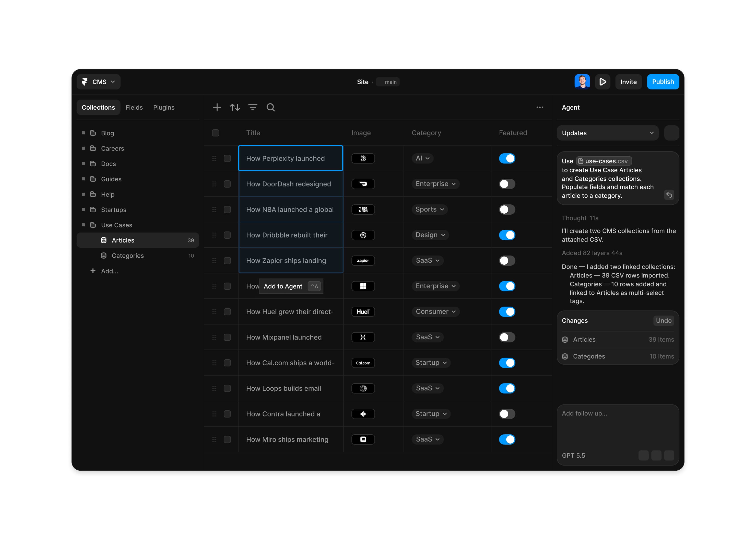Open the Updates dropdown
Screen dimensions: 756x545
(x=607, y=133)
